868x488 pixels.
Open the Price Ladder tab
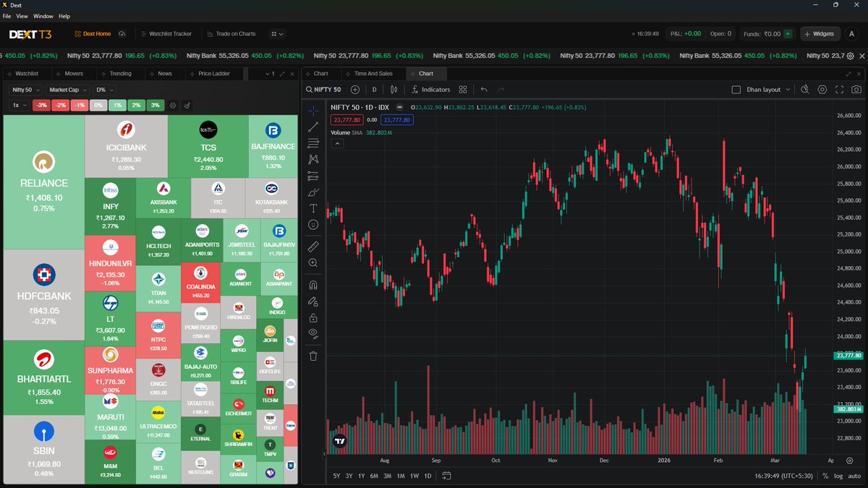[x=214, y=74]
